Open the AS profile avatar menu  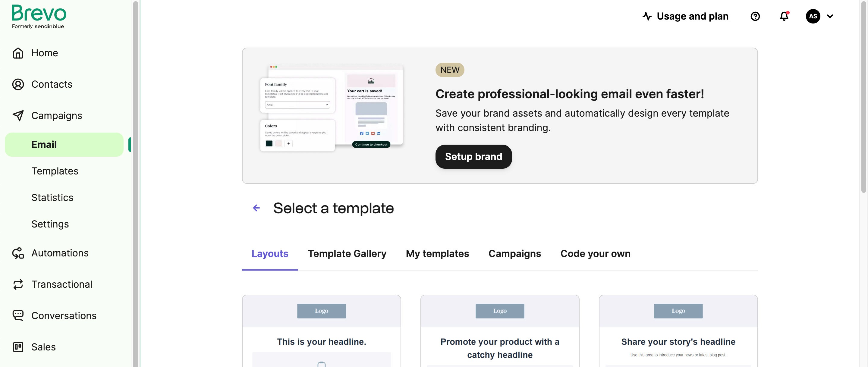click(813, 16)
